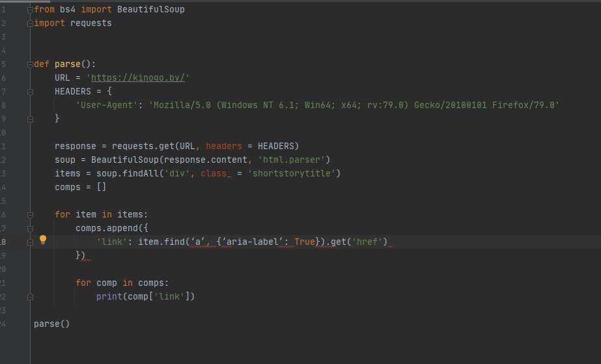Click the fold marker on the 'link' line
601x364 pixels.
pos(31,242)
